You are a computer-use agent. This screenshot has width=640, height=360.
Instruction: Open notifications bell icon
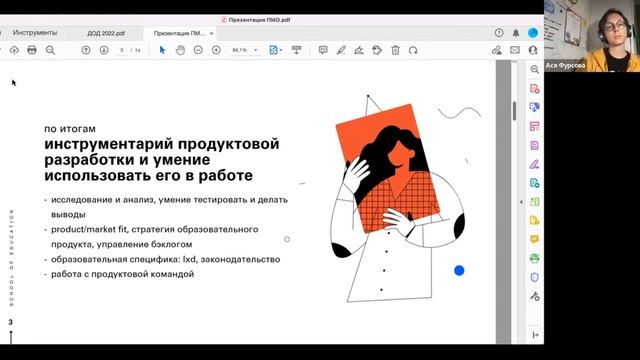[516, 33]
